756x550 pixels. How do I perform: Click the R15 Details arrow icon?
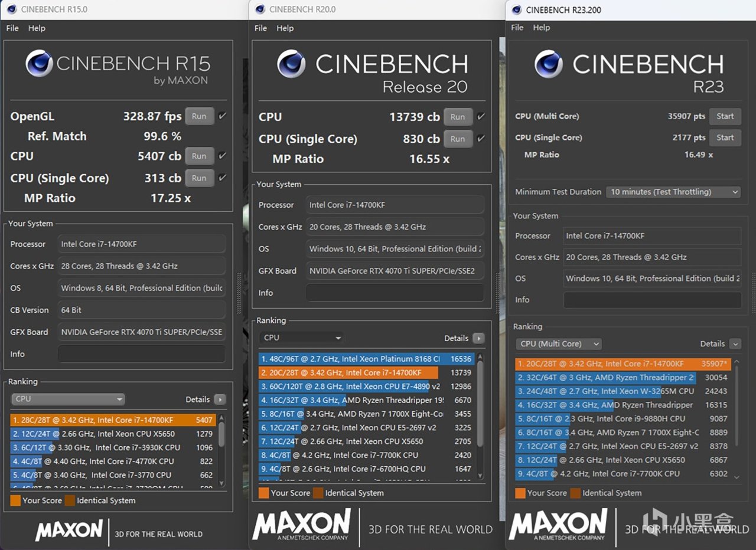(220, 400)
